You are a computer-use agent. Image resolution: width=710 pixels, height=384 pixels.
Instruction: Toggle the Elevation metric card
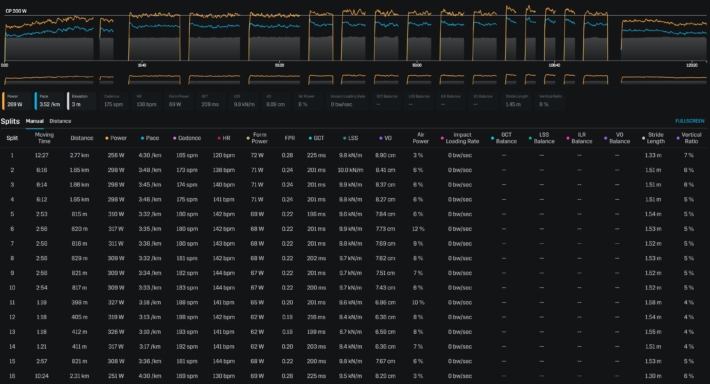pyautogui.click(x=82, y=101)
